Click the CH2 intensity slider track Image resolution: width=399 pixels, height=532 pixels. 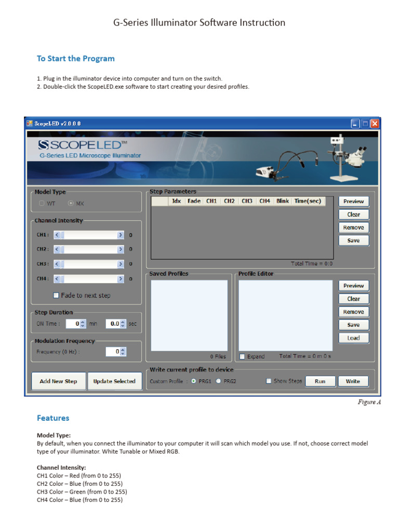tap(89, 249)
